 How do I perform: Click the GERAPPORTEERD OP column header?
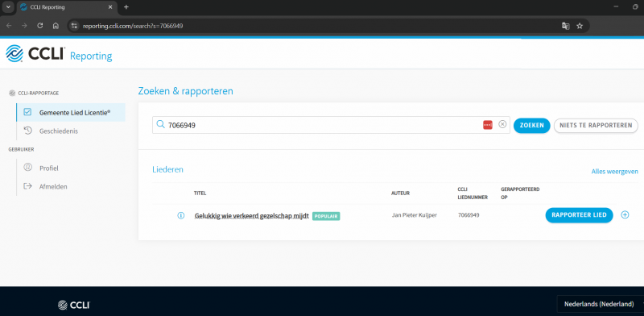520,193
